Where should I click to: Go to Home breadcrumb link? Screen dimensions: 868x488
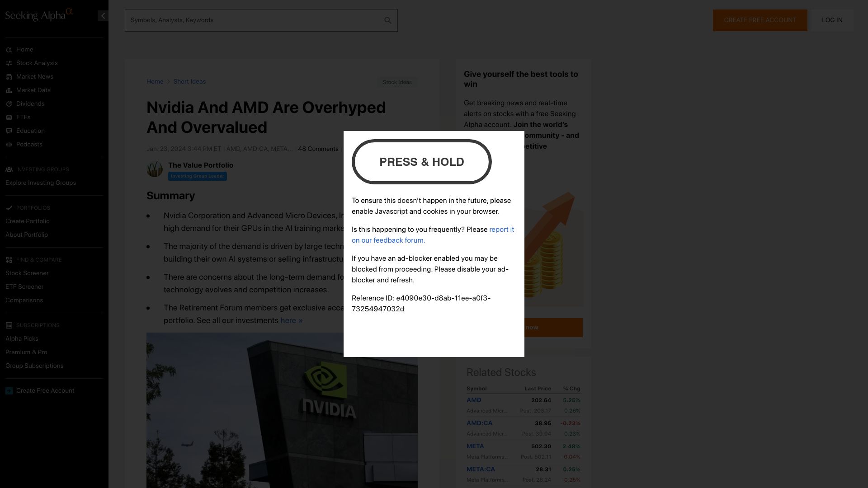tap(155, 82)
